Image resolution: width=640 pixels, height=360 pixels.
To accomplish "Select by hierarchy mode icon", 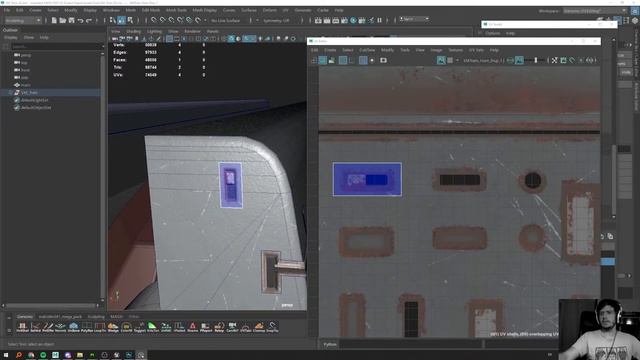I will tap(113, 20).
